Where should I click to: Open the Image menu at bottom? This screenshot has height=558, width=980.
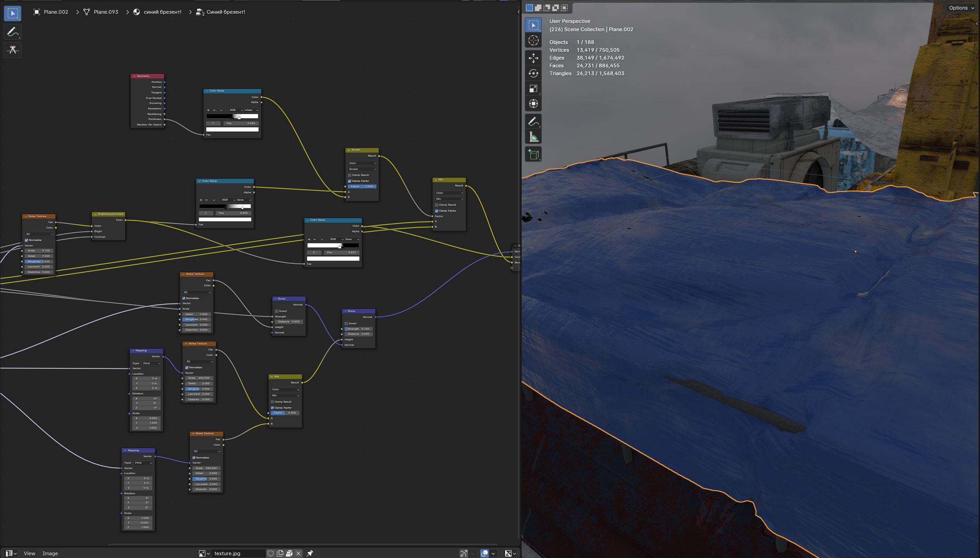click(x=50, y=553)
